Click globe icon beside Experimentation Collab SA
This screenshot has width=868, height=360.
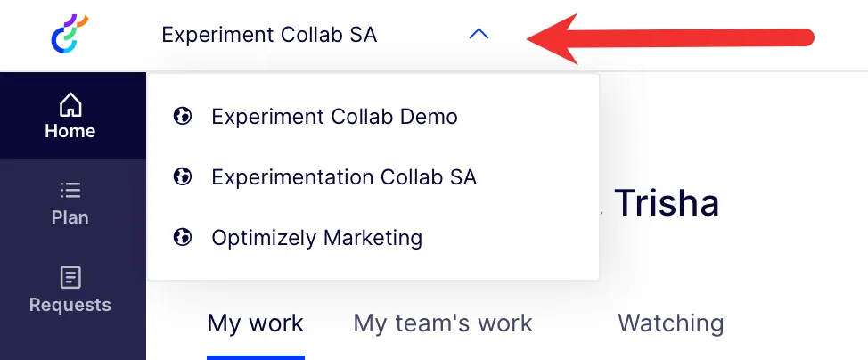click(x=182, y=176)
